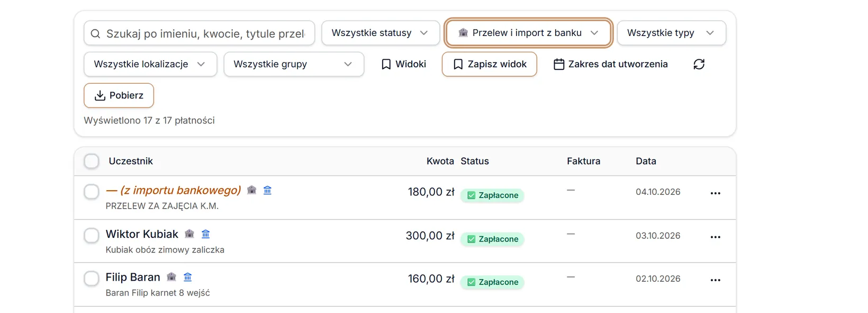Click the participant name Filip Baran

pyautogui.click(x=133, y=277)
